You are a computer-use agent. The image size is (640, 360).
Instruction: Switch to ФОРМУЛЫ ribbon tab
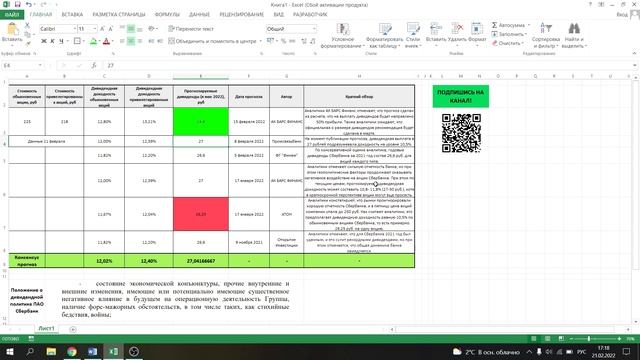[x=167, y=15]
